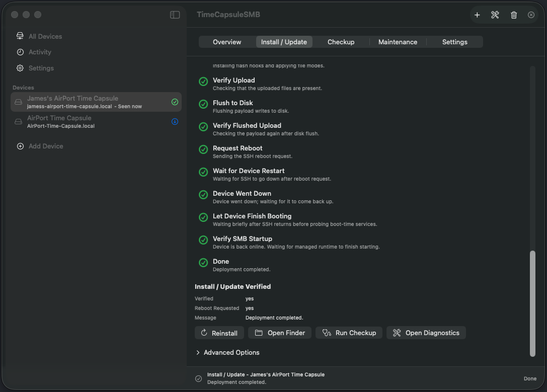This screenshot has height=392, width=547.
Task: Open the Checkup tab
Action: click(x=341, y=42)
